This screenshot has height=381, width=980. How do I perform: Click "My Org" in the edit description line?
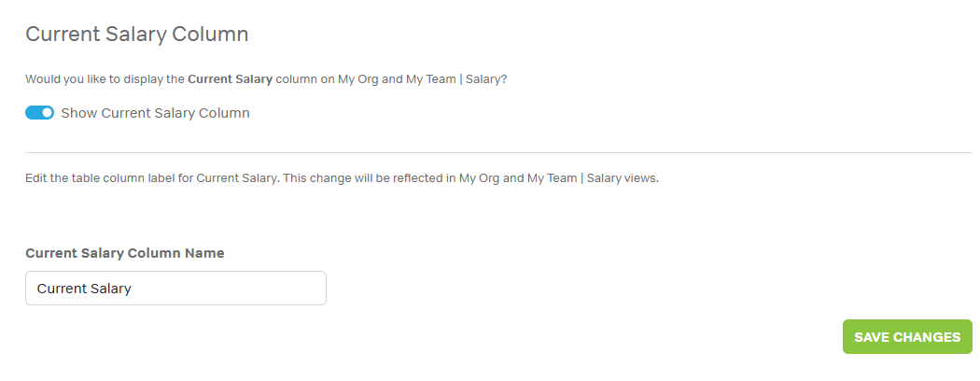(479, 178)
